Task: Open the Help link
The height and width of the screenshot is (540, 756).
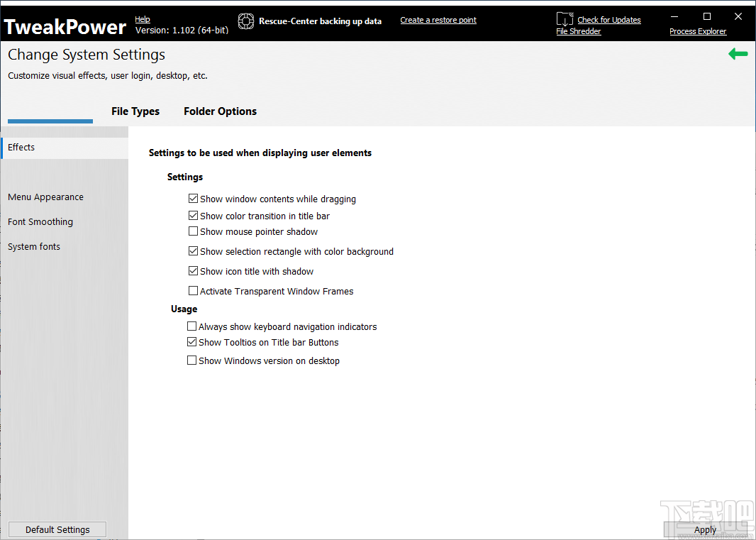Action: [143, 19]
